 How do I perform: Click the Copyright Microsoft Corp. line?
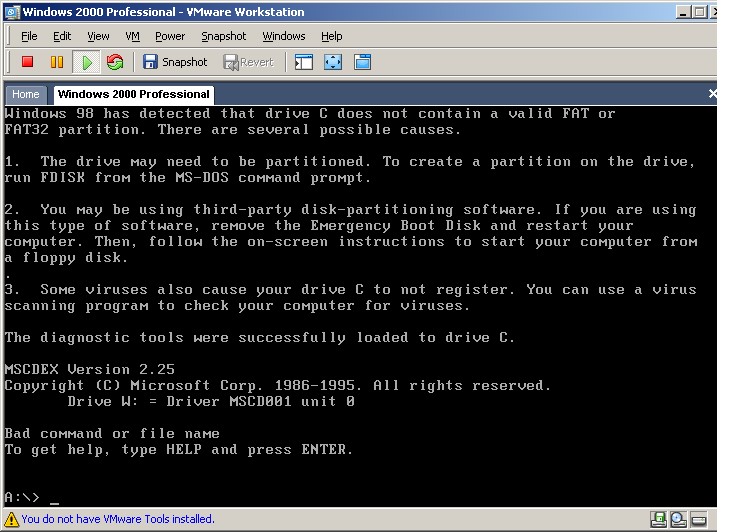click(x=277, y=386)
